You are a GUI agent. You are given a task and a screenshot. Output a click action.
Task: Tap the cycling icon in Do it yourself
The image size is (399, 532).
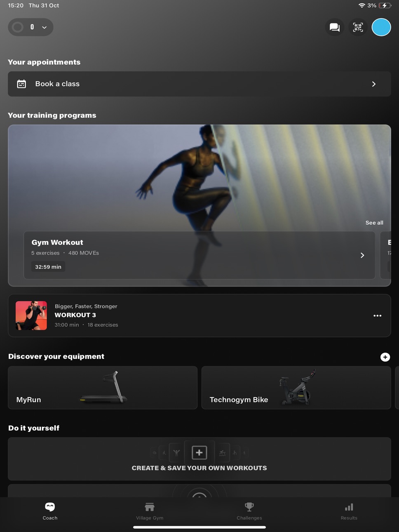click(x=222, y=452)
